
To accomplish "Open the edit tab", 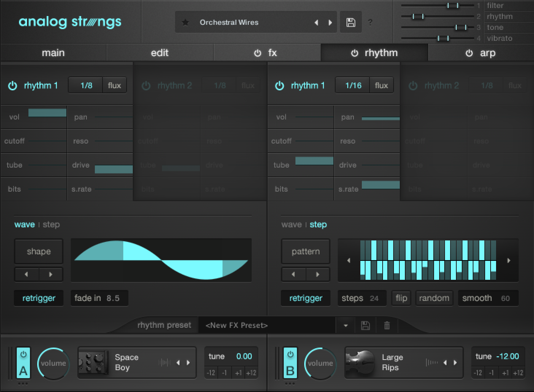I will tap(159, 52).
